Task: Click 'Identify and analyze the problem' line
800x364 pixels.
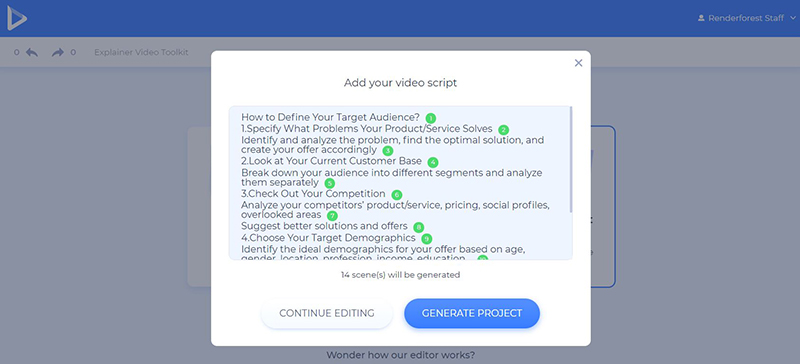Action: [393, 140]
